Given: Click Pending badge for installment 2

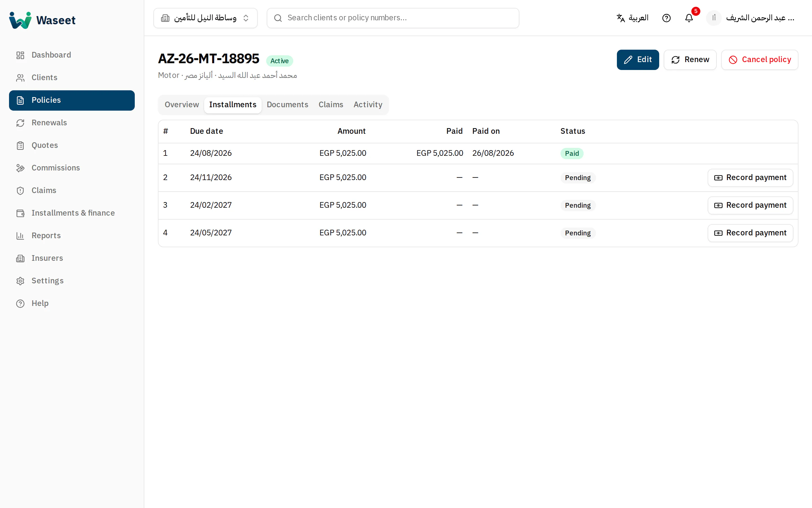Looking at the screenshot, I should pyautogui.click(x=578, y=178).
